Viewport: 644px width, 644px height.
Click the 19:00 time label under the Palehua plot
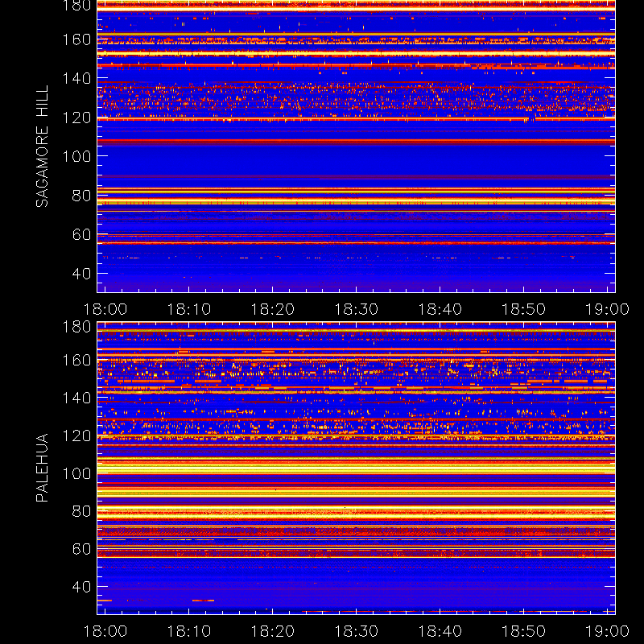point(607,631)
